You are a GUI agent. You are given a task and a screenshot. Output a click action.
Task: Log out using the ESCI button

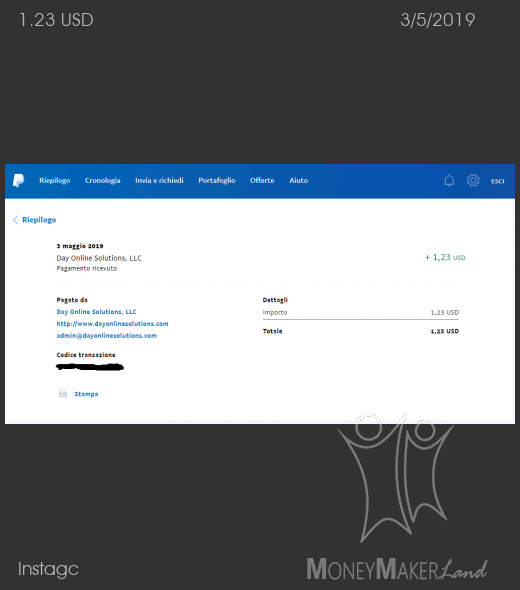click(x=497, y=181)
